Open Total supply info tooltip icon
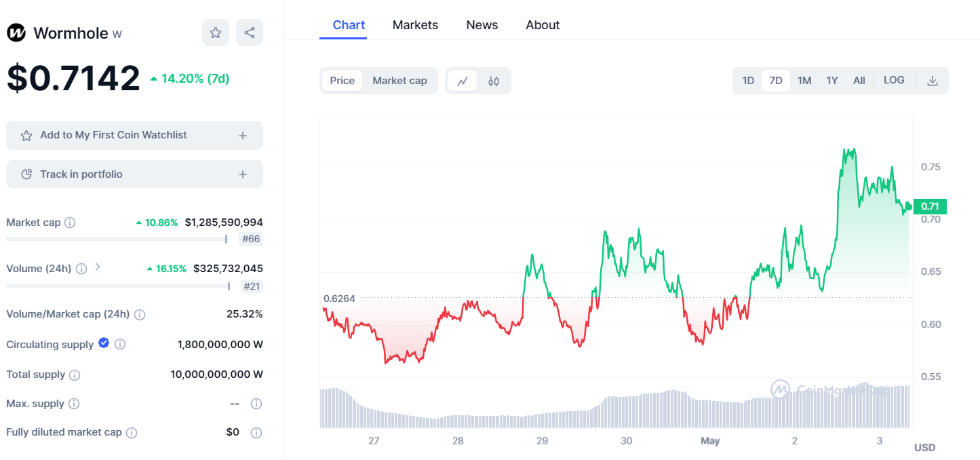Image resolution: width=980 pixels, height=460 pixels. coord(75,375)
